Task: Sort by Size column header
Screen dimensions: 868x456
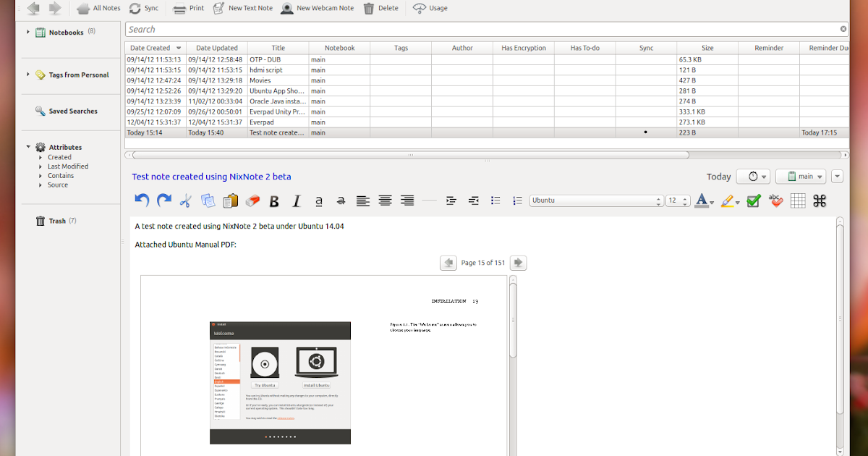Action: point(707,48)
